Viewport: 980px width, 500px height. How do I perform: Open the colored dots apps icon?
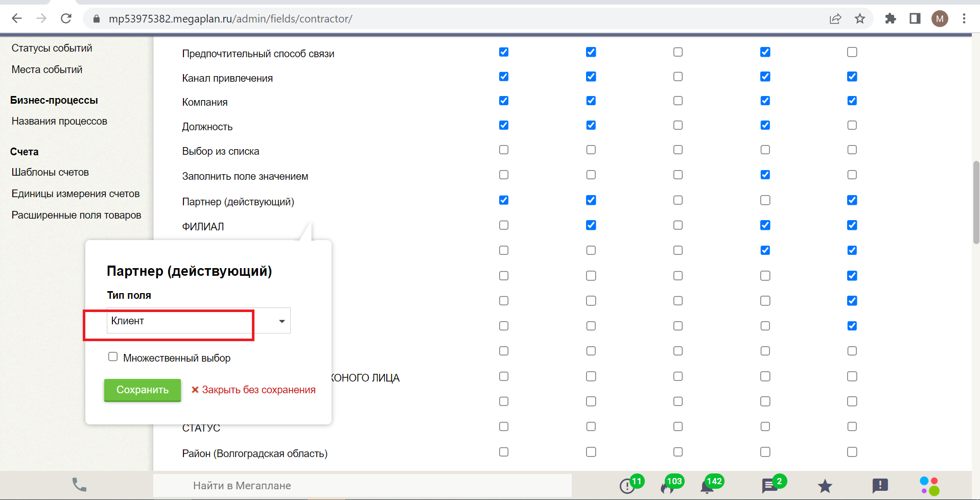(x=929, y=486)
